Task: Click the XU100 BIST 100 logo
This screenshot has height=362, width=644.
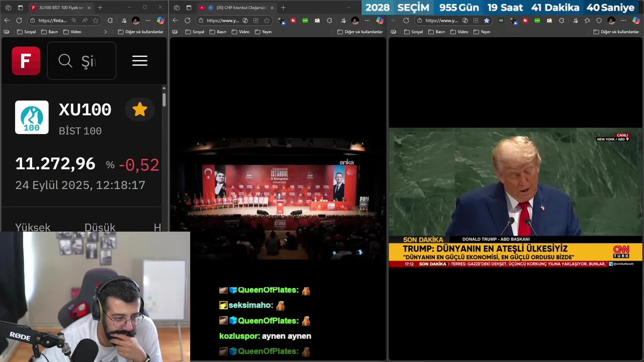Action: (32, 117)
